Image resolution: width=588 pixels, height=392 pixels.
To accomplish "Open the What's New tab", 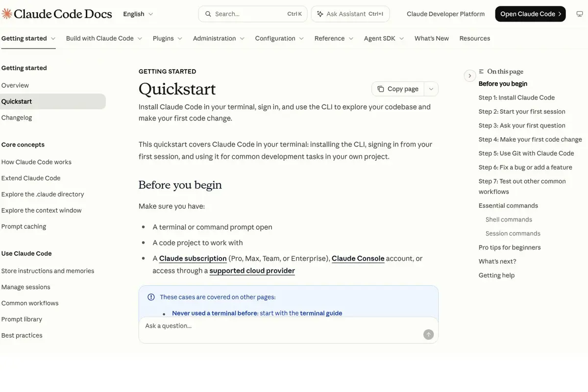I will pos(432,38).
